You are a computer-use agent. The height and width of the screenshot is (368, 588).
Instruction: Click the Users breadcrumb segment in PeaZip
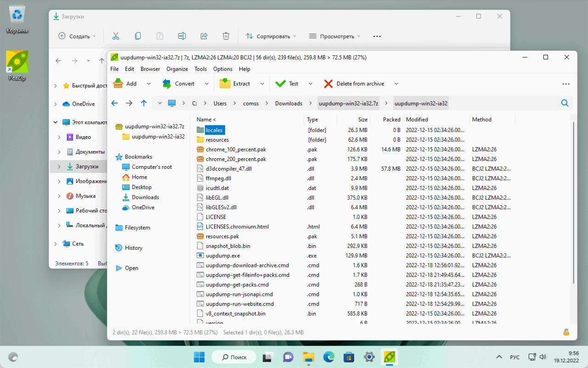coord(220,103)
